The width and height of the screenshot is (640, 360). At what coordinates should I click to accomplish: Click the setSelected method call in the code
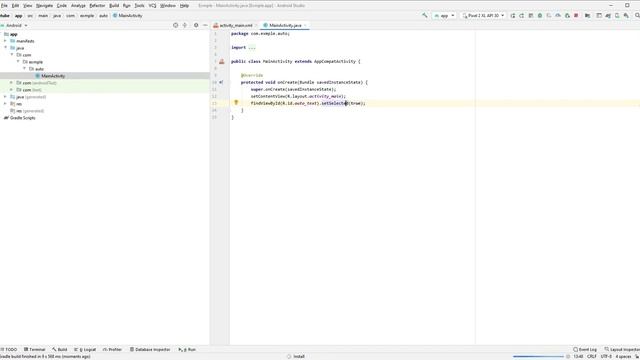pyautogui.click(x=335, y=103)
